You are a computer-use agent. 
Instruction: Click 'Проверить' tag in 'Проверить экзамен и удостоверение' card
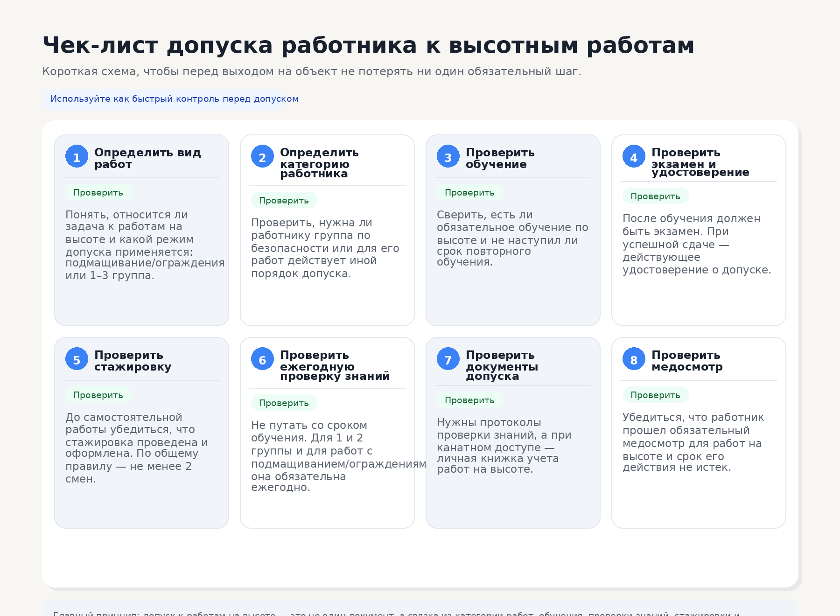coord(656,196)
